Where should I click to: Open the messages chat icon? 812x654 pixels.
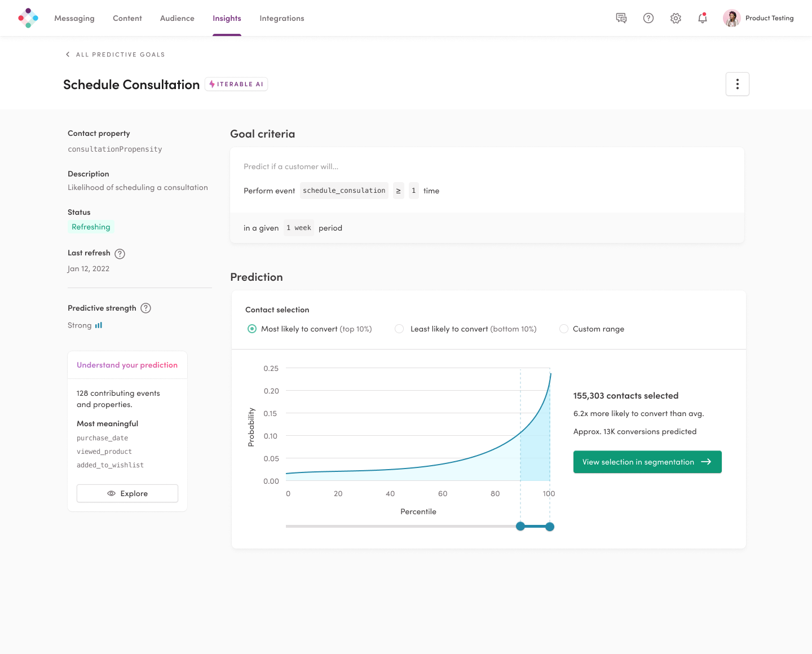coord(621,18)
